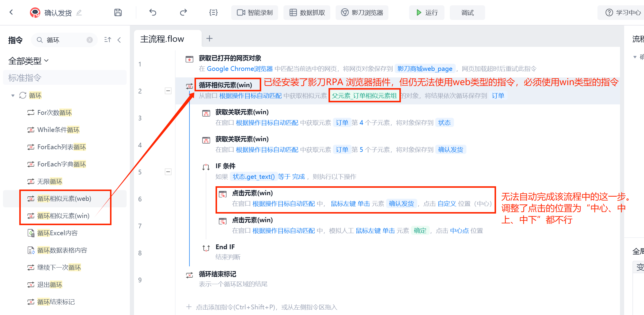The image size is (644, 315).
Task: Click 自定义 position link in step 6
Action: pyautogui.click(x=447, y=204)
